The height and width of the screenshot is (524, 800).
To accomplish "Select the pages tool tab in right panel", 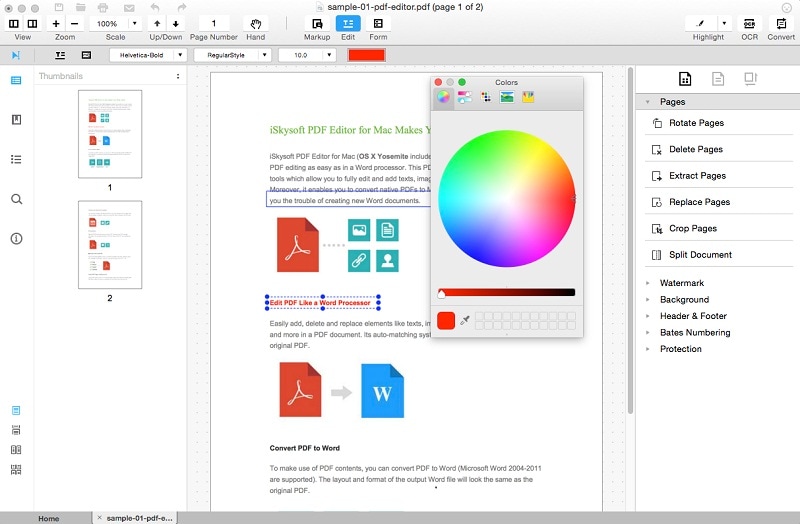I will pos(685,79).
